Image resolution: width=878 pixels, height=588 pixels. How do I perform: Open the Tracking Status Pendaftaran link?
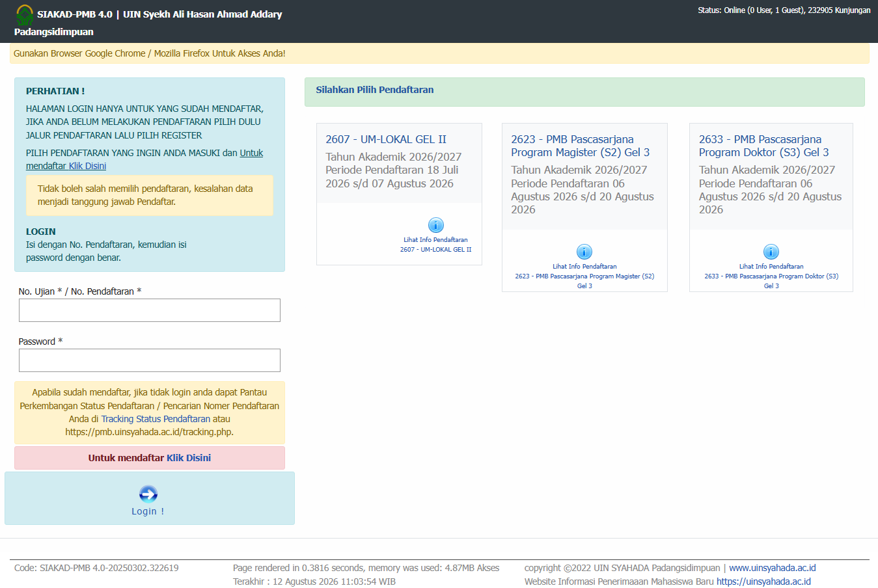point(156,419)
